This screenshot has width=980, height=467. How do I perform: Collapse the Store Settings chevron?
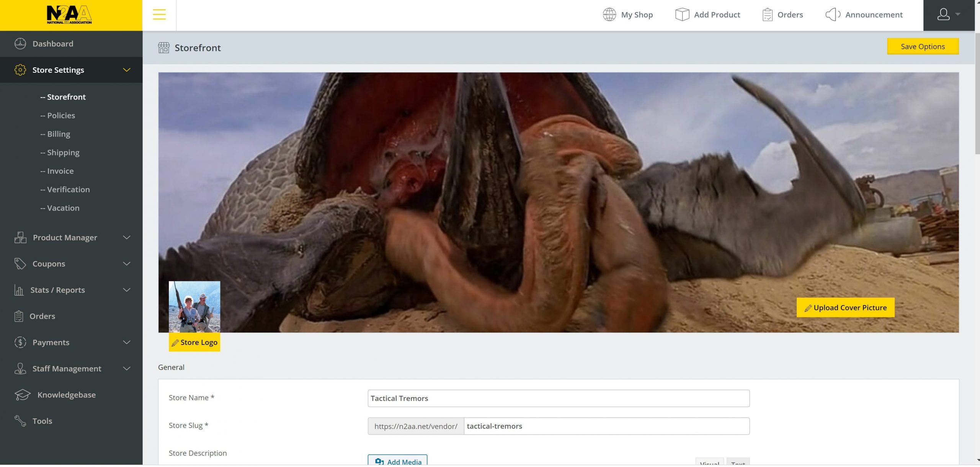click(x=127, y=70)
